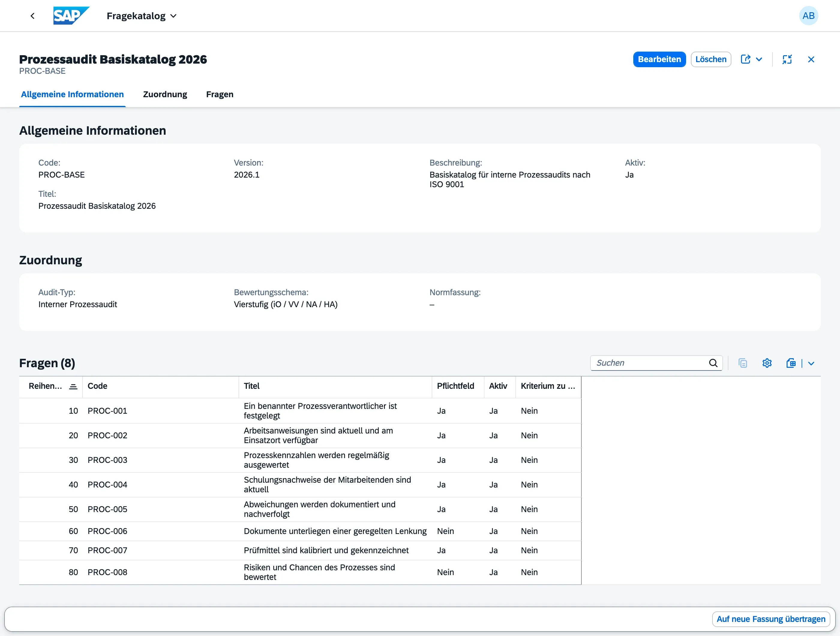The image size is (840, 636).
Task: Select Allgemeine Informationen tab
Action: coord(72,94)
